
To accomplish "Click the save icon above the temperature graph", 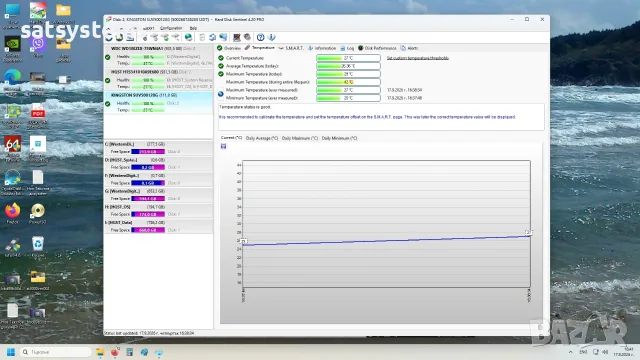I will coord(223,146).
